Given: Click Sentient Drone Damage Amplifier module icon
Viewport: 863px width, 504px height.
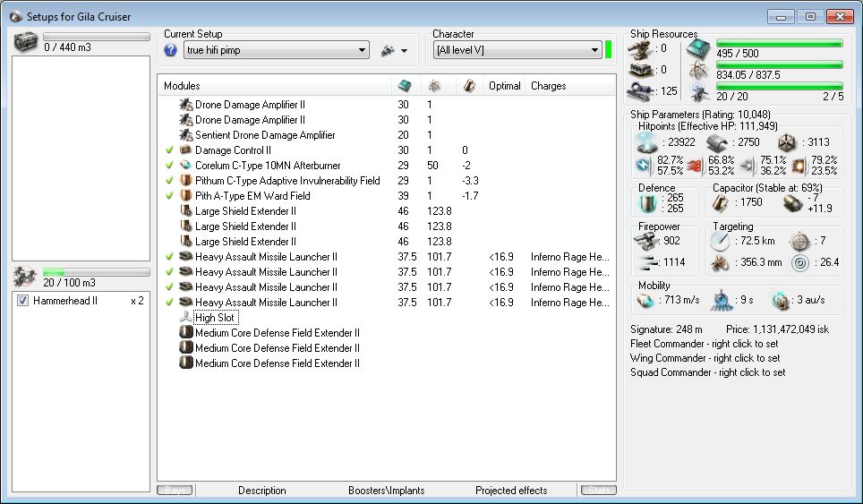Looking at the screenshot, I should click(186, 135).
